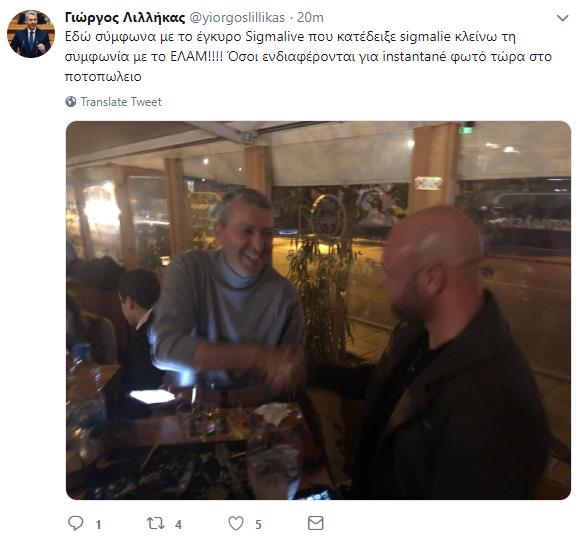
Task: Click the bald man in the photo
Action: point(454,351)
